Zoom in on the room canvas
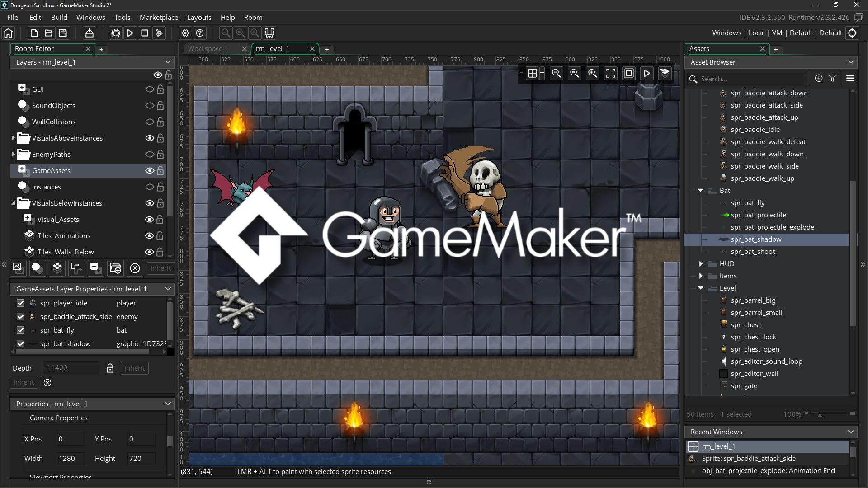868x488 pixels. point(593,73)
